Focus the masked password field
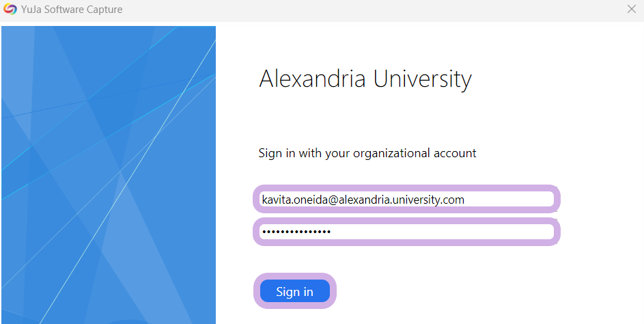The width and height of the screenshot is (644, 324). (406, 232)
